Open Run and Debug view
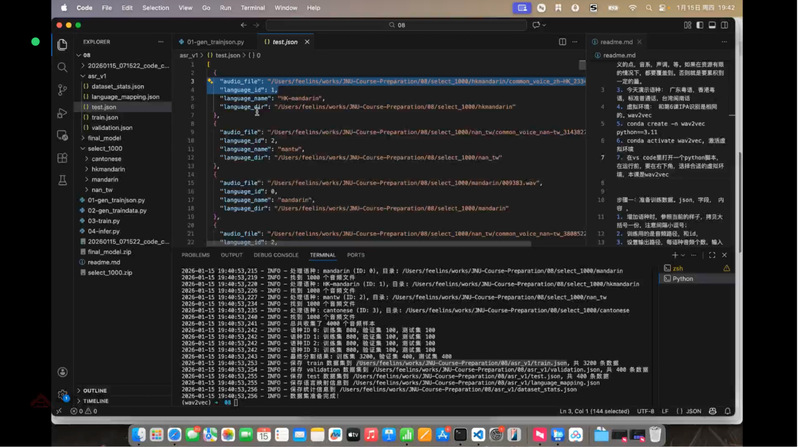798x447 pixels. pyautogui.click(x=62, y=113)
